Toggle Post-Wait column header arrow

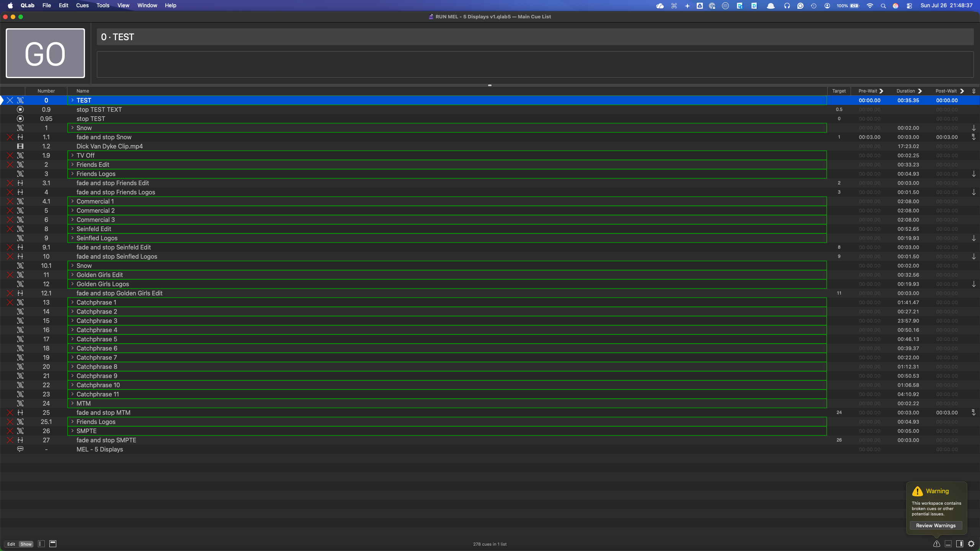pos(962,91)
